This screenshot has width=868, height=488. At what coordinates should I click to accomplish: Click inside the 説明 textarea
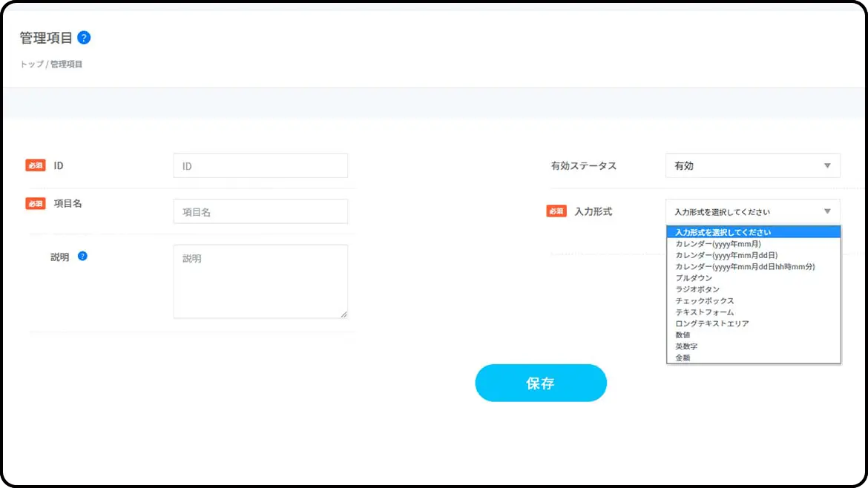260,282
